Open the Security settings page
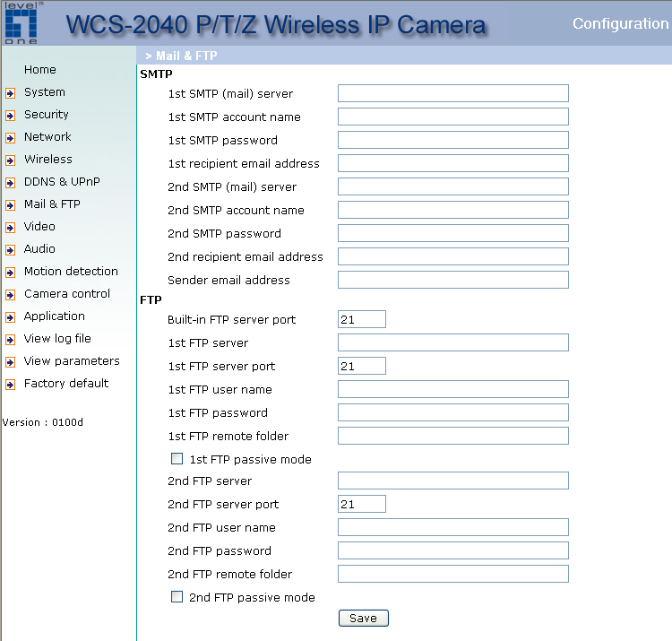 [x=47, y=115]
